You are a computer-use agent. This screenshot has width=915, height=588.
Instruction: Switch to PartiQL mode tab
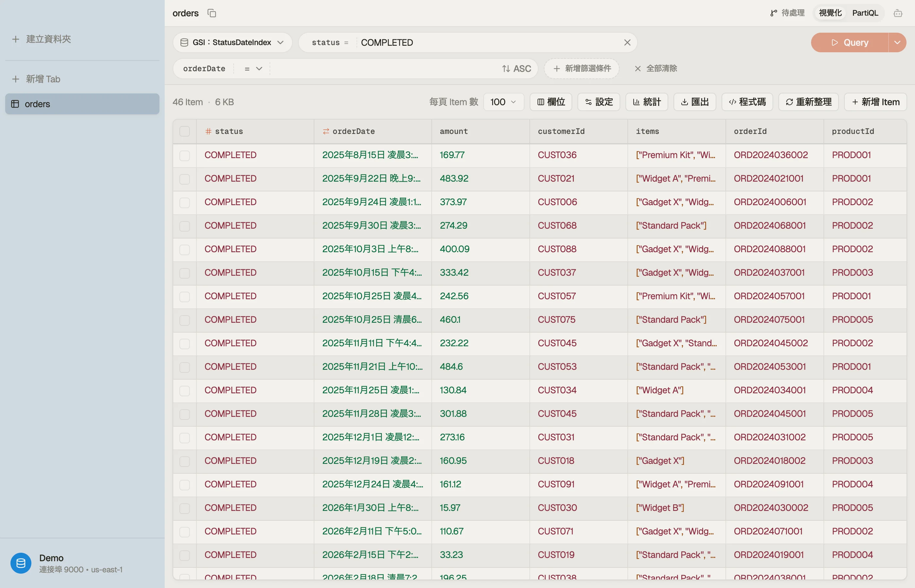tap(865, 13)
